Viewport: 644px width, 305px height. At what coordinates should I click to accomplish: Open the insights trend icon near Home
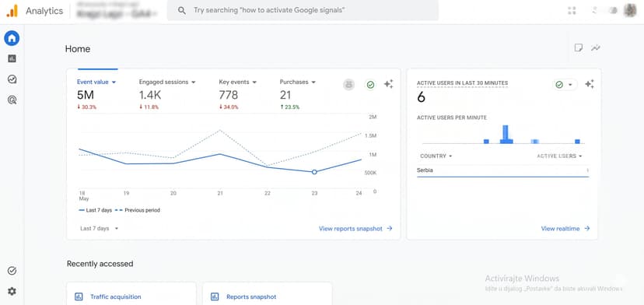pyautogui.click(x=596, y=47)
